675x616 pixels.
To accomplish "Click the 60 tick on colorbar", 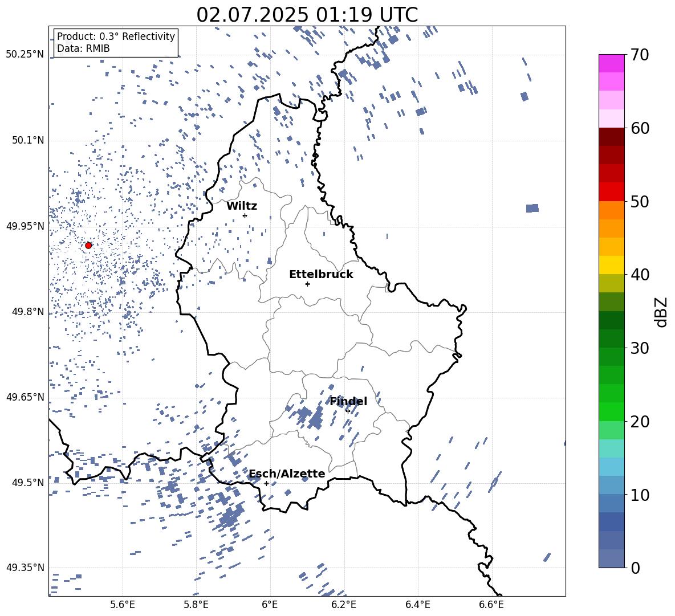I will [640, 128].
